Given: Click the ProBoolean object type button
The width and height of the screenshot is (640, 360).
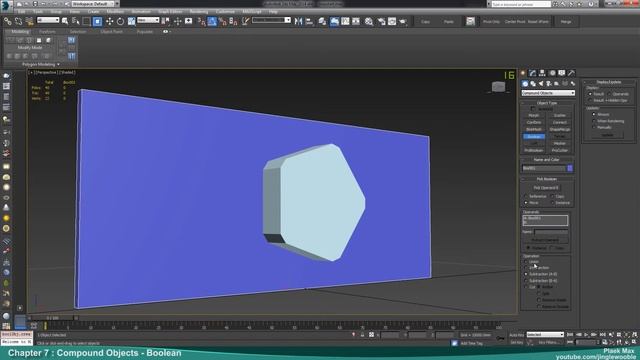Looking at the screenshot, I should click(x=533, y=150).
